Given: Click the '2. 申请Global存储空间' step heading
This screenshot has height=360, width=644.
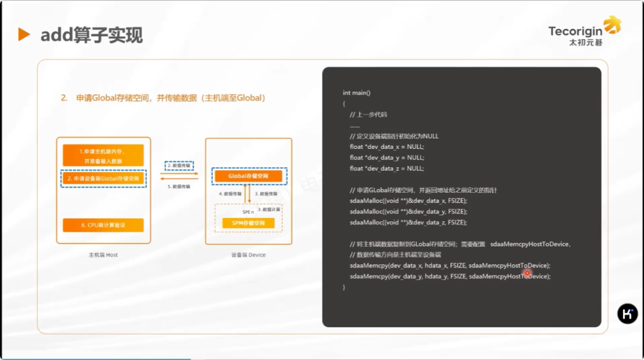Looking at the screenshot, I should (x=164, y=98).
